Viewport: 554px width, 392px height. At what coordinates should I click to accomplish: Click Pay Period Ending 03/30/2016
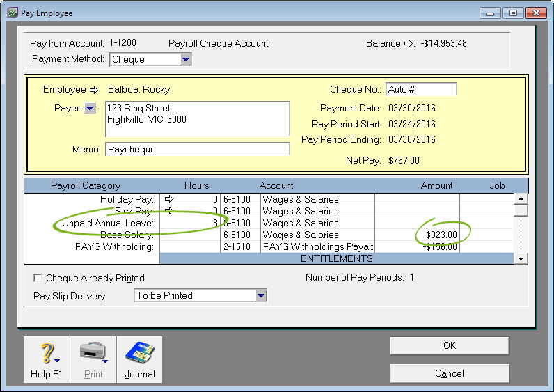point(411,139)
